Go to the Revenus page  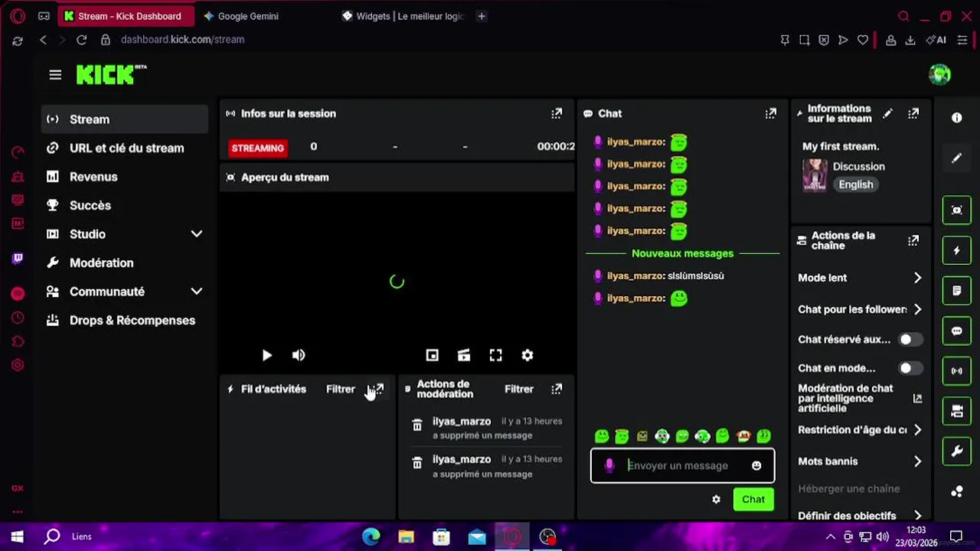[x=124, y=177]
